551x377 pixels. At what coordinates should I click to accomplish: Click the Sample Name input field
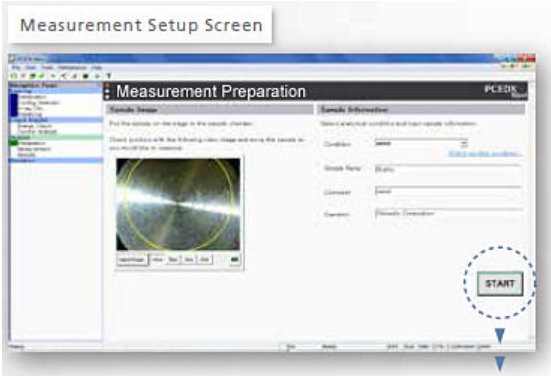pos(448,169)
